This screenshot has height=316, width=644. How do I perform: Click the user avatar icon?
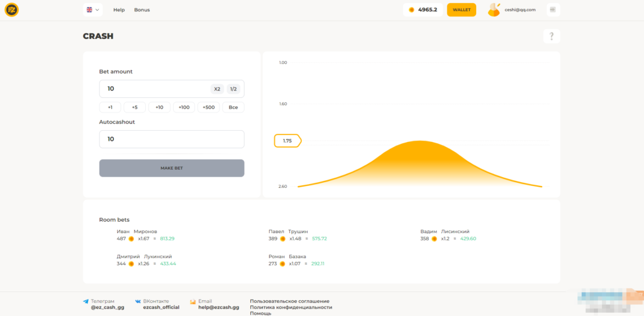tap(494, 9)
